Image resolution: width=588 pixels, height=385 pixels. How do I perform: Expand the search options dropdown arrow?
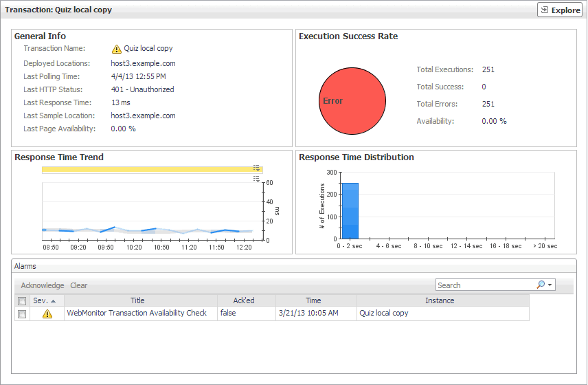pyautogui.click(x=550, y=285)
